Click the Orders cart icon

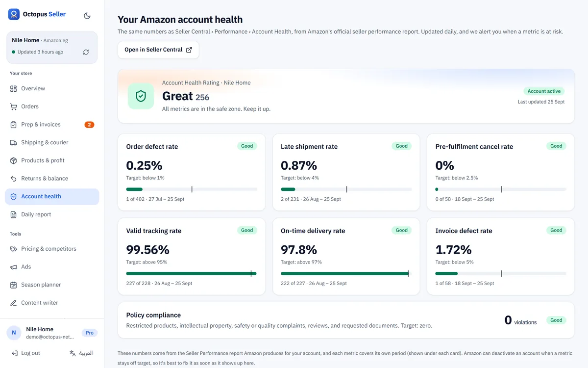tap(13, 106)
